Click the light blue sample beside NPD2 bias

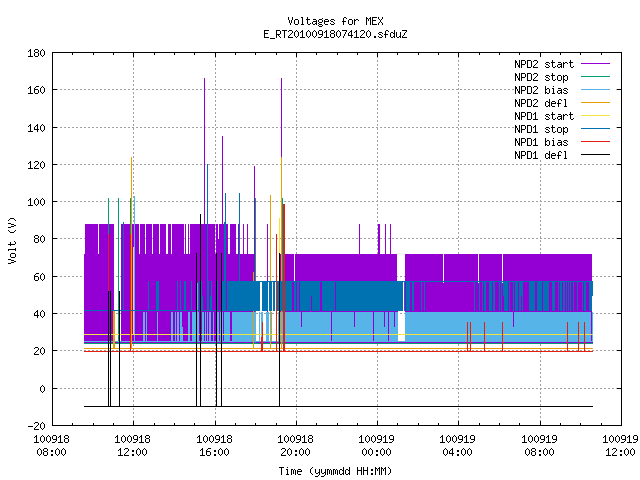(595, 89)
